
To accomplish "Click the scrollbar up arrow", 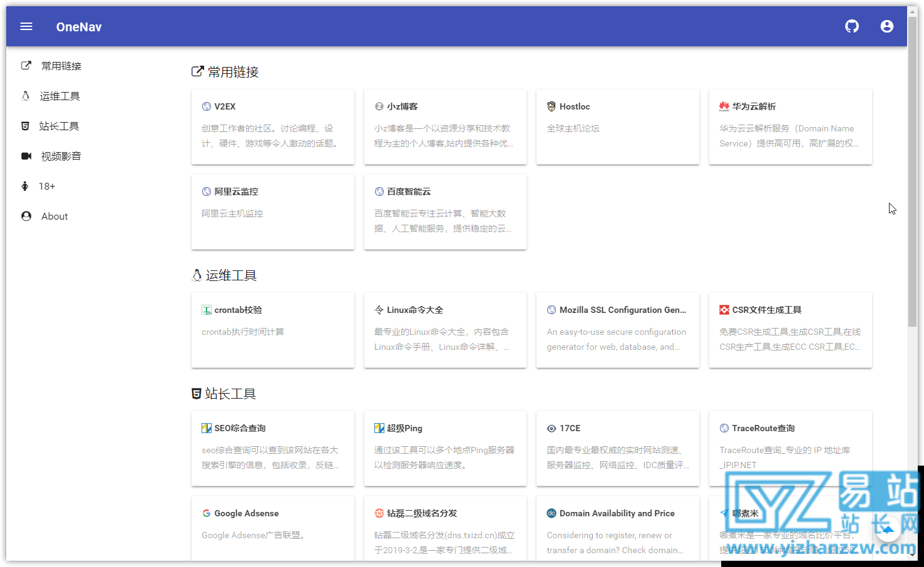I will [913, 11].
